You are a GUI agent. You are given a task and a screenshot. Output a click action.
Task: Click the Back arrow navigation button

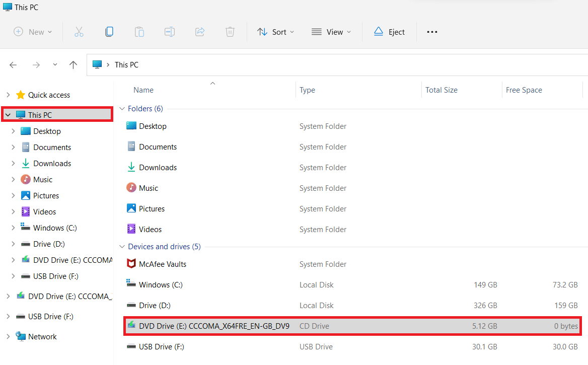click(14, 64)
